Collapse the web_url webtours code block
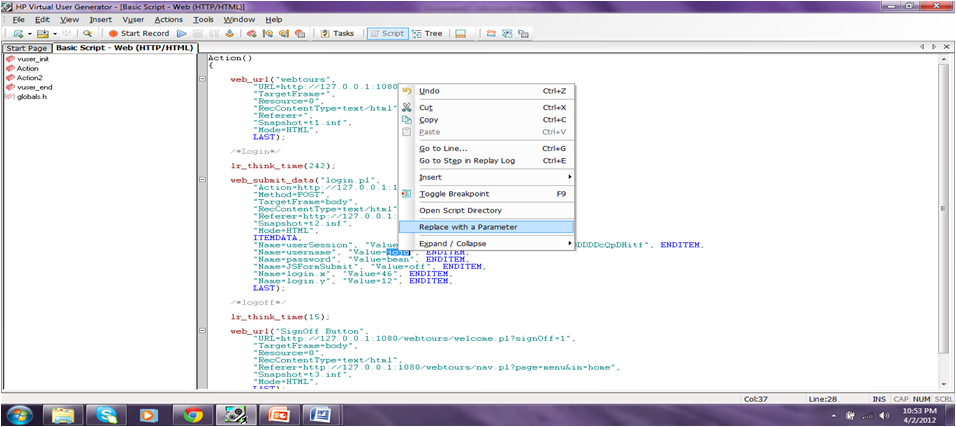This screenshot has height=427, width=956. point(202,79)
